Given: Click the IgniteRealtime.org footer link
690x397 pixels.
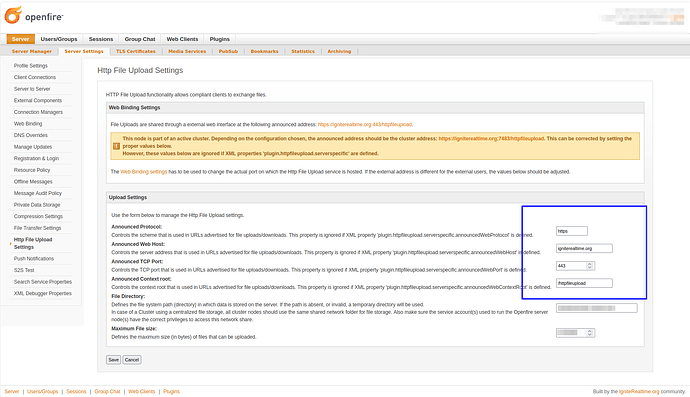Looking at the screenshot, I should (639, 391).
